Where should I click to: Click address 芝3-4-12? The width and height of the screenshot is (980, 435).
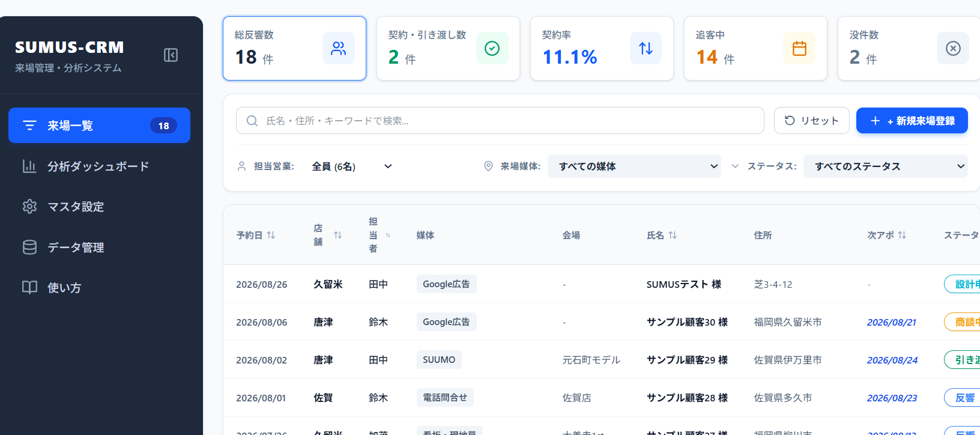pyautogui.click(x=773, y=284)
